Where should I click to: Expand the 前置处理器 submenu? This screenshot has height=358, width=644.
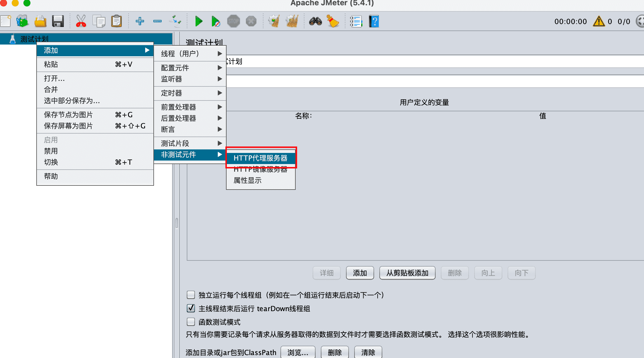pyautogui.click(x=190, y=107)
